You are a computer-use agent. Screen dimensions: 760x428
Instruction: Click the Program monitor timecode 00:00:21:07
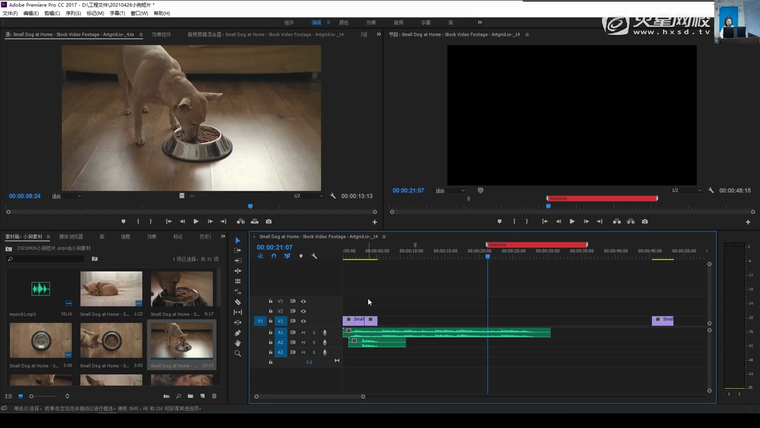pyautogui.click(x=408, y=190)
